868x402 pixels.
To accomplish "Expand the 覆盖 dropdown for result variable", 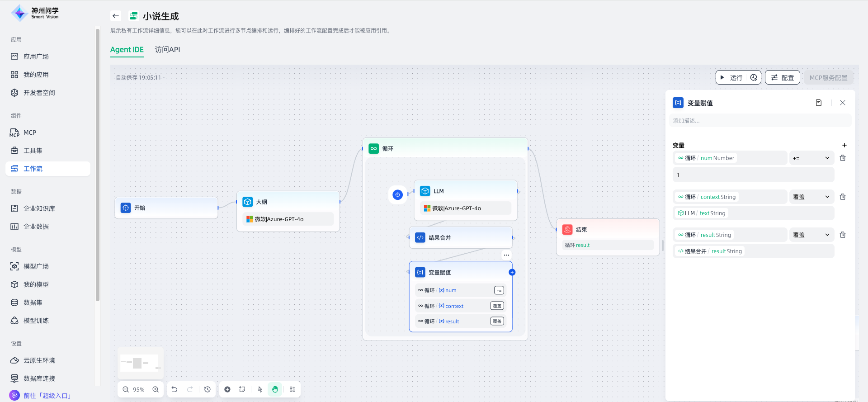I will (x=811, y=235).
